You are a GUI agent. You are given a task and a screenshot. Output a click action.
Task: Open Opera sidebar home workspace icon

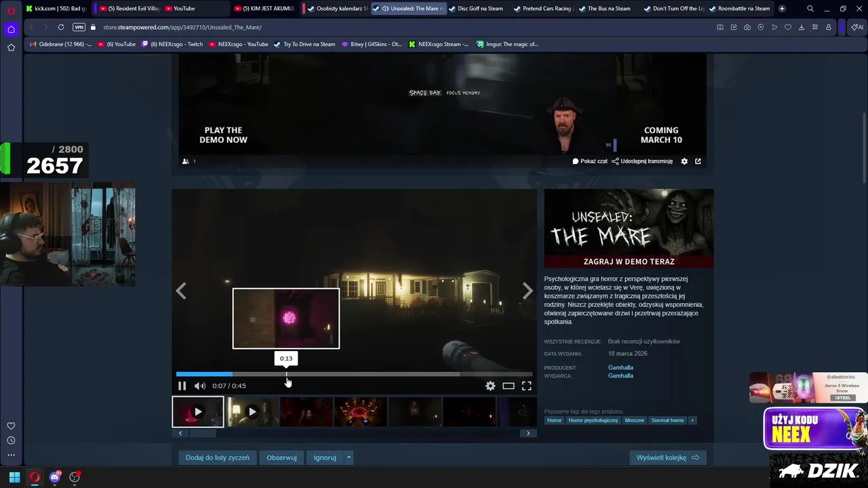11,29
